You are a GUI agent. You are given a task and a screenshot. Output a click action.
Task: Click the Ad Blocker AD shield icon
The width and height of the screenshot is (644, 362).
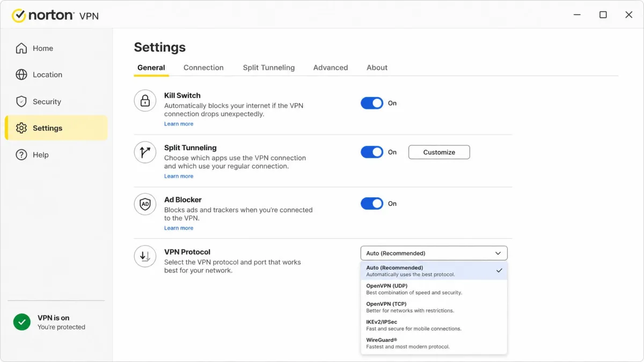point(145,204)
